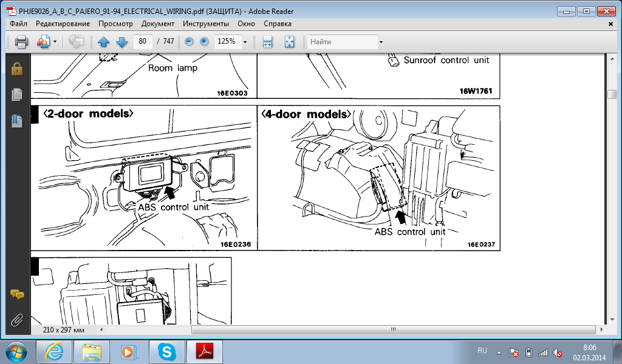The width and height of the screenshot is (622, 364).
Task: Expand the zoom percentage dropdown
Action: click(245, 42)
